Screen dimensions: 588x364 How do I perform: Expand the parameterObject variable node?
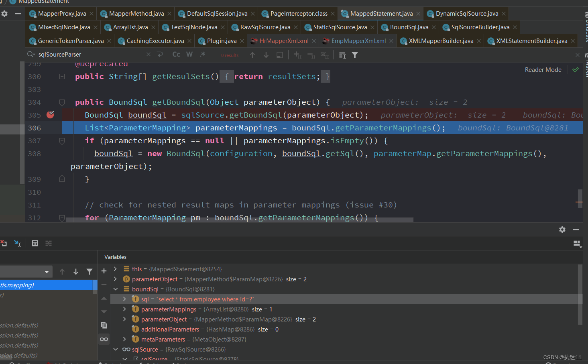(x=116, y=279)
